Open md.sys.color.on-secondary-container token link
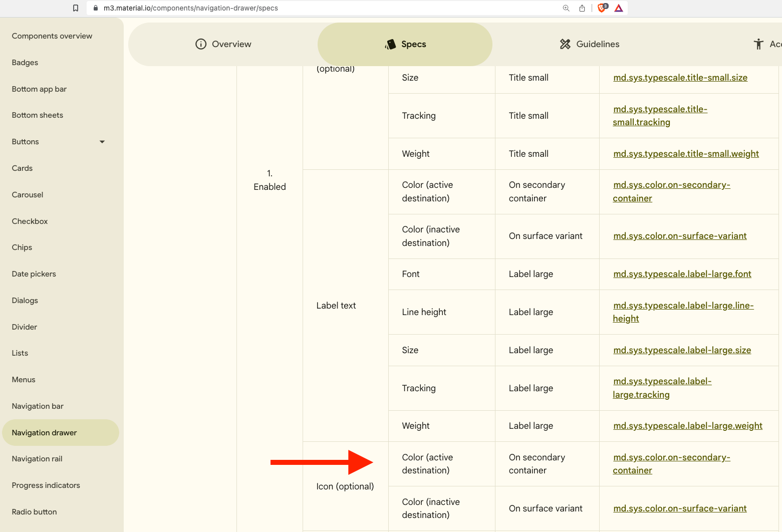Screen dimensions: 782x532 pyautogui.click(x=671, y=191)
